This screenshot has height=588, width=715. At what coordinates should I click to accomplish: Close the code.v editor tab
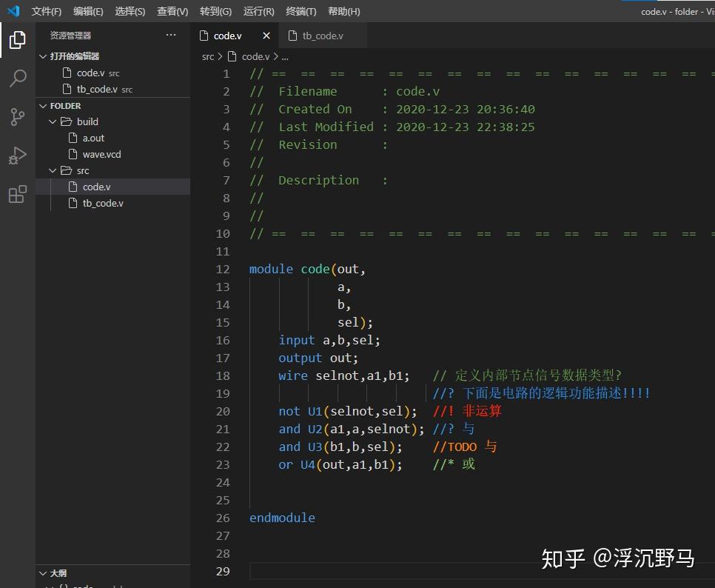pos(266,35)
